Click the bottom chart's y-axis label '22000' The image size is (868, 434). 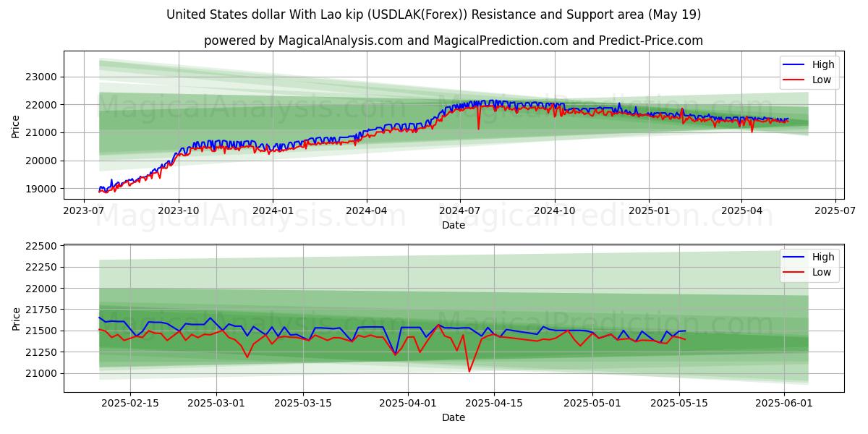tap(42, 289)
